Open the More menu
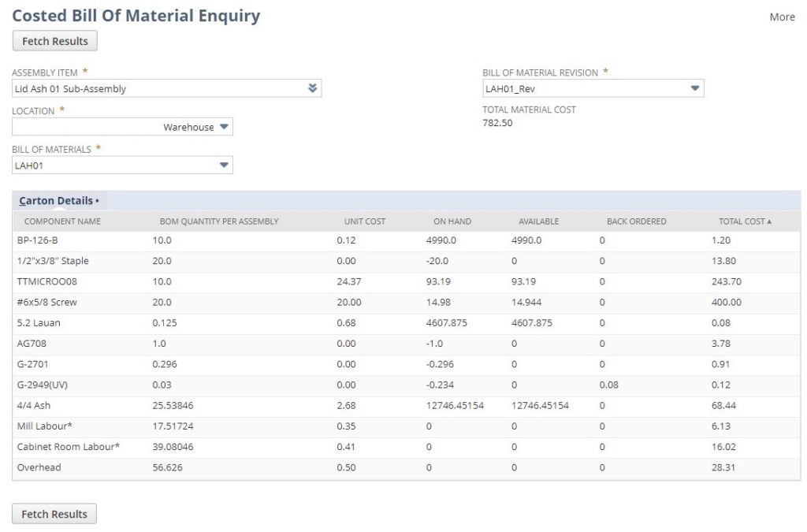 coord(782,17)
